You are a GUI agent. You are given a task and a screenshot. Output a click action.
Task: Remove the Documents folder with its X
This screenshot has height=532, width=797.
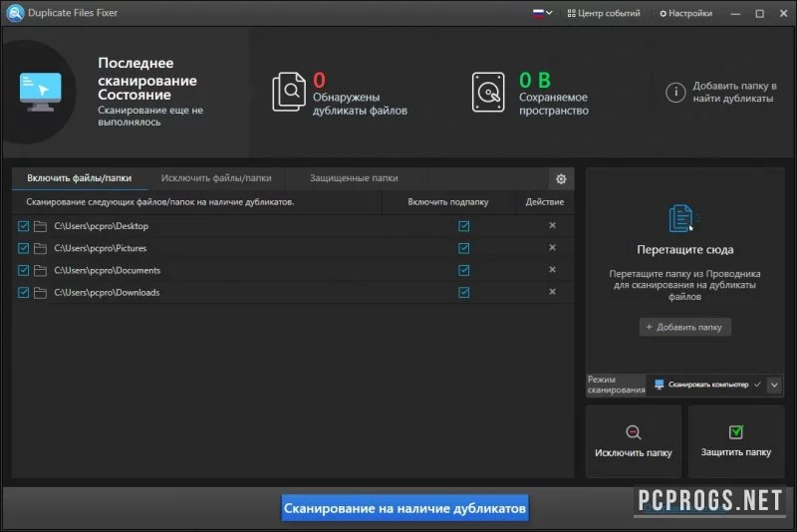553,269
